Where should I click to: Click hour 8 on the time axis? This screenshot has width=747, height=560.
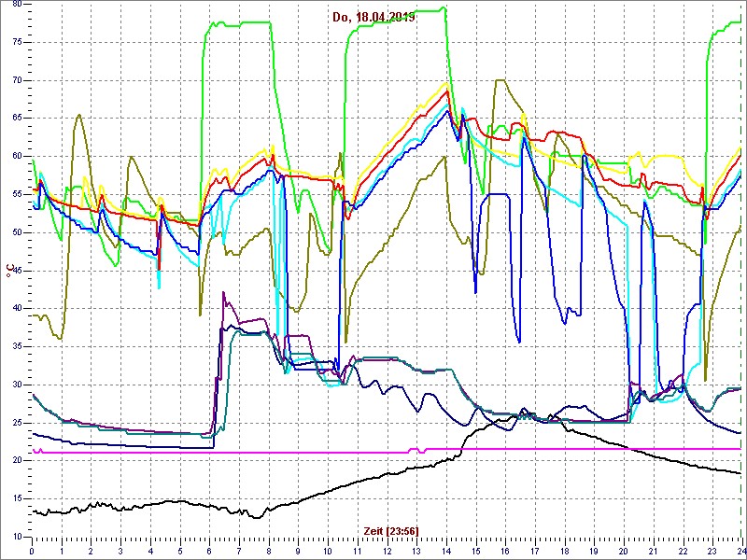268,551
